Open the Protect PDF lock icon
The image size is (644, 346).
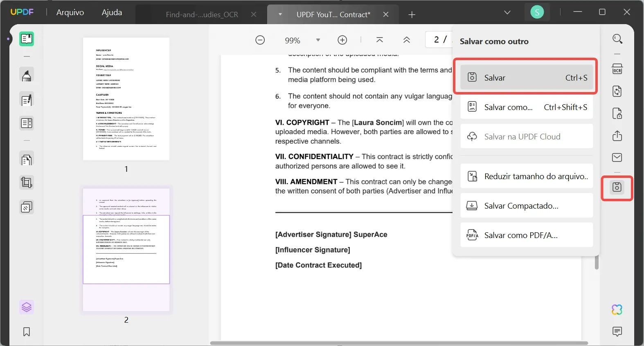click(617, 113)
